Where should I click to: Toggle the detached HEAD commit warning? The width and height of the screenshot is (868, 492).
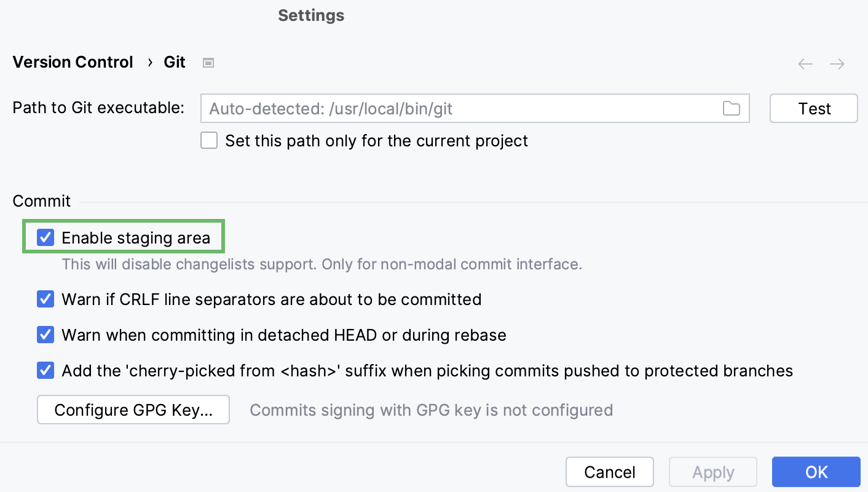click(45, 335)
